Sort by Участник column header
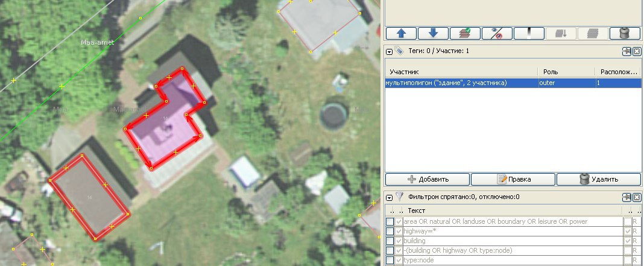This screenshot has height=266, width=644. click(461, 72)
